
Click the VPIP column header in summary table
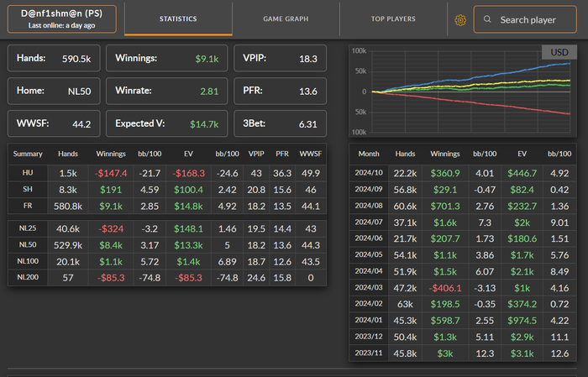point(256,154)
